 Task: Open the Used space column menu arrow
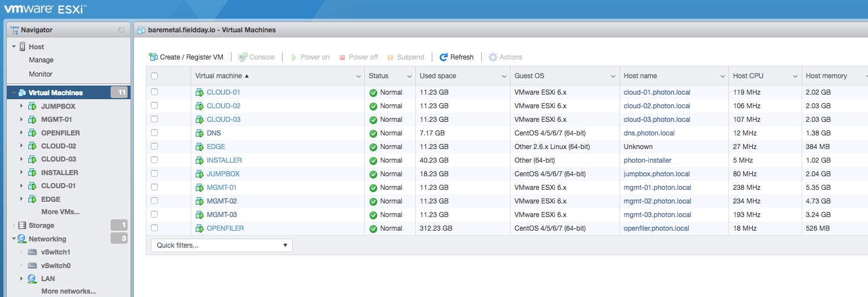click(x=504, y=77)
